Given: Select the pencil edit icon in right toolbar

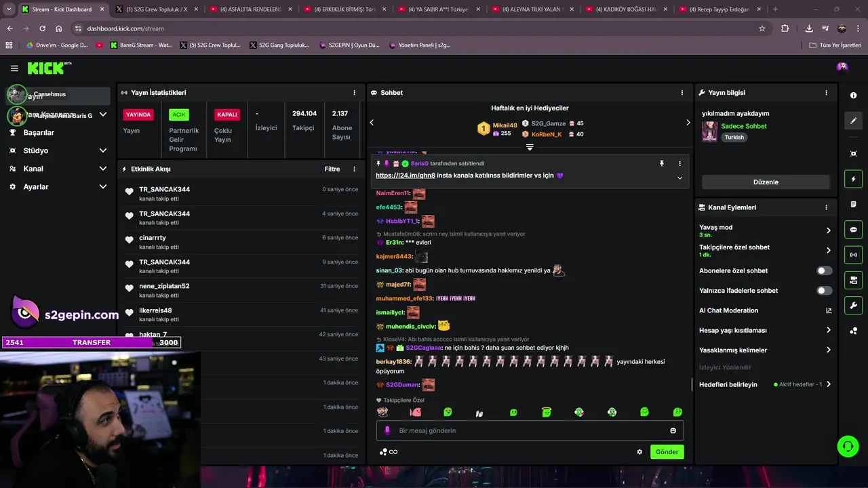Looking at the screenshot, I should pyautogui.click(x=853, y=121).
